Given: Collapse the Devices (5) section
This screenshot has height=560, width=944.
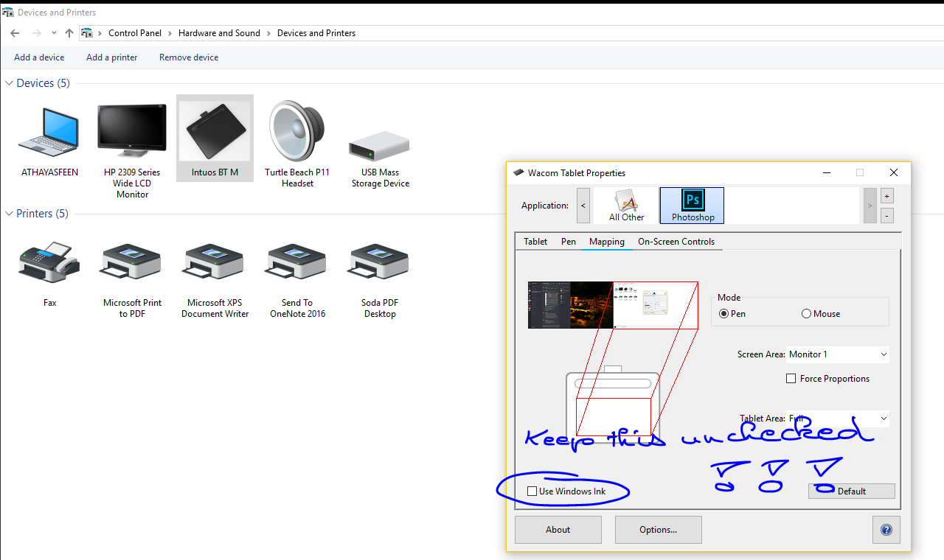Looking at the screenshot, I should pyautogui.click(x=9, y=83).
